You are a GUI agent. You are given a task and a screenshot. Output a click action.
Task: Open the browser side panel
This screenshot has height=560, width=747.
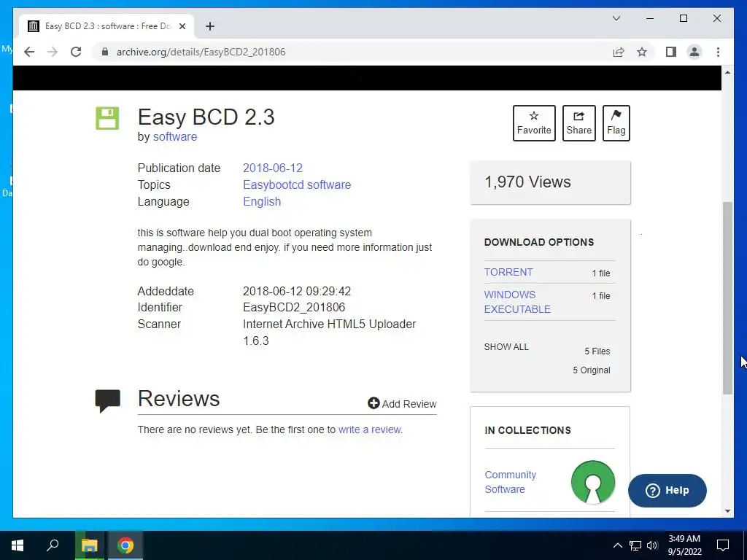671,52
